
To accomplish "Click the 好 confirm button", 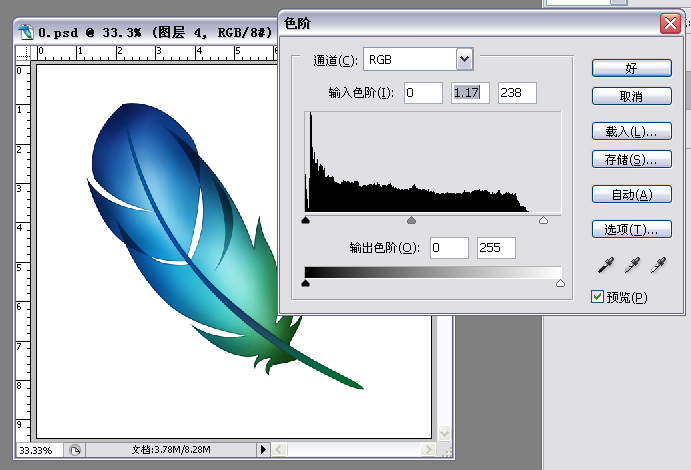I will click(x=632, y=68).
